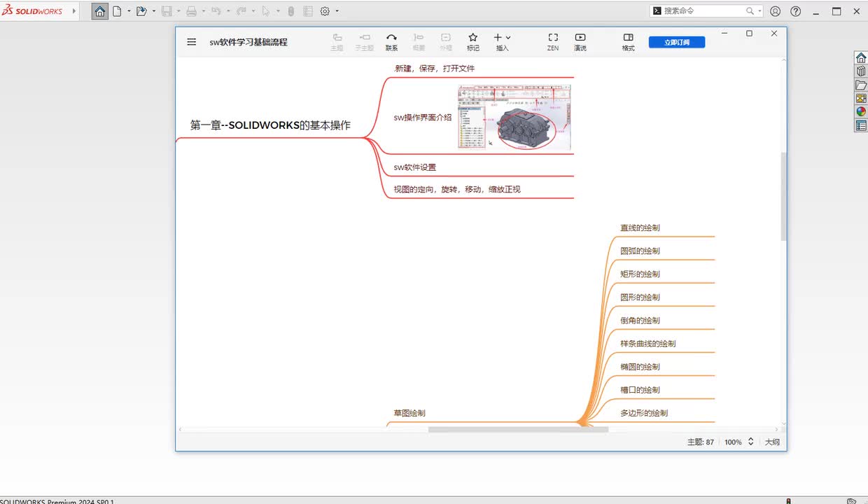Select the sw操作界面介绍 subtopic
This screenshot has width=868, height=504.
point(423,118)
